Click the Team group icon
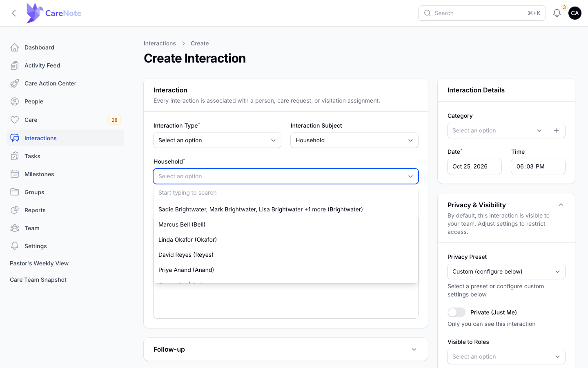 pyautogui.click(x=15, y=228)
